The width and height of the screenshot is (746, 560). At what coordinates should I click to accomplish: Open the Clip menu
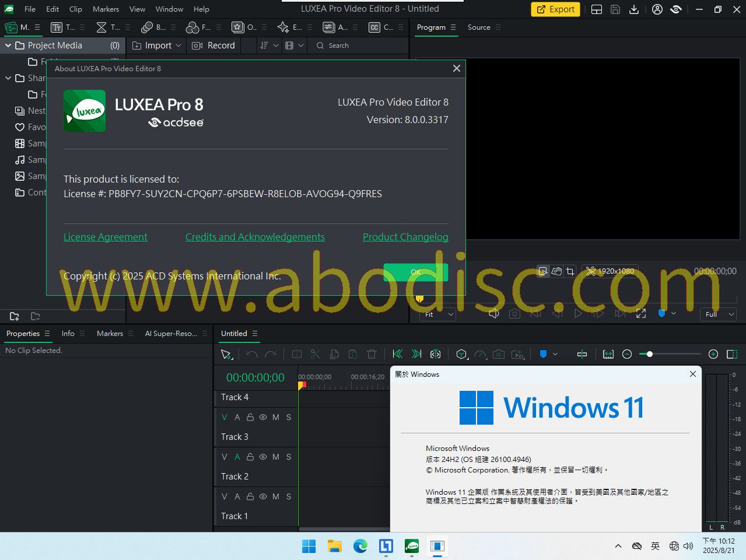click(x=76, y=9)
